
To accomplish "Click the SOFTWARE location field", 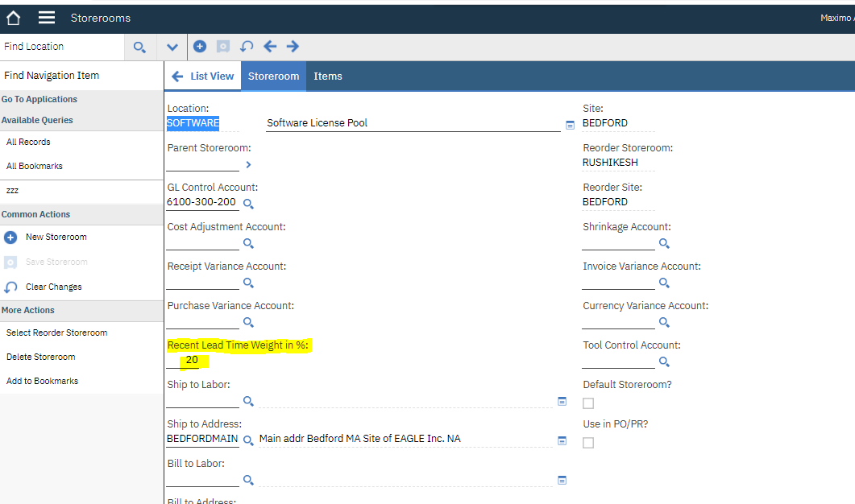I will coord(202,123).
